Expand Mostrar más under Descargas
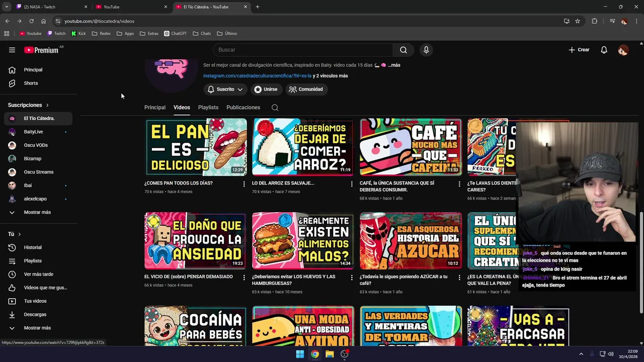The height and width of the screenshot is (362, 644). (x=38, y=328)
